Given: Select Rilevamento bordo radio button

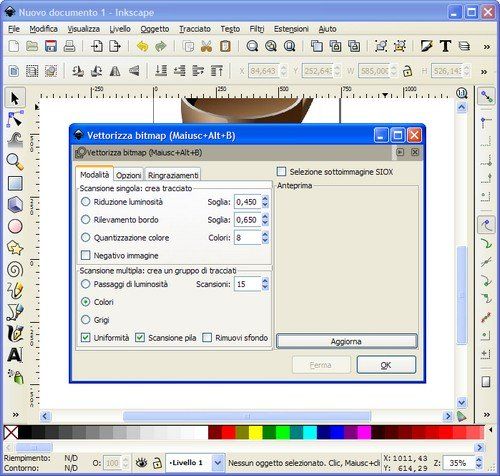Looking at the screenshot, I should pos(86,220).
